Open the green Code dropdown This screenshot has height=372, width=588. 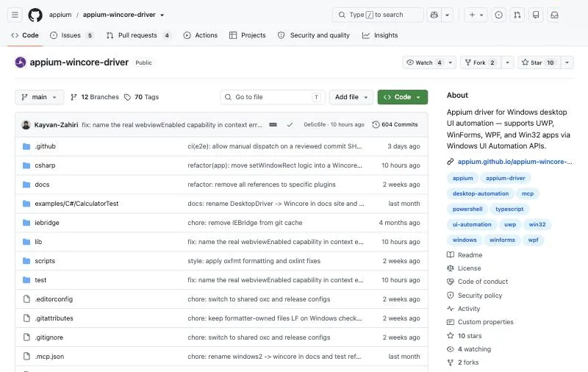point(402,97)
